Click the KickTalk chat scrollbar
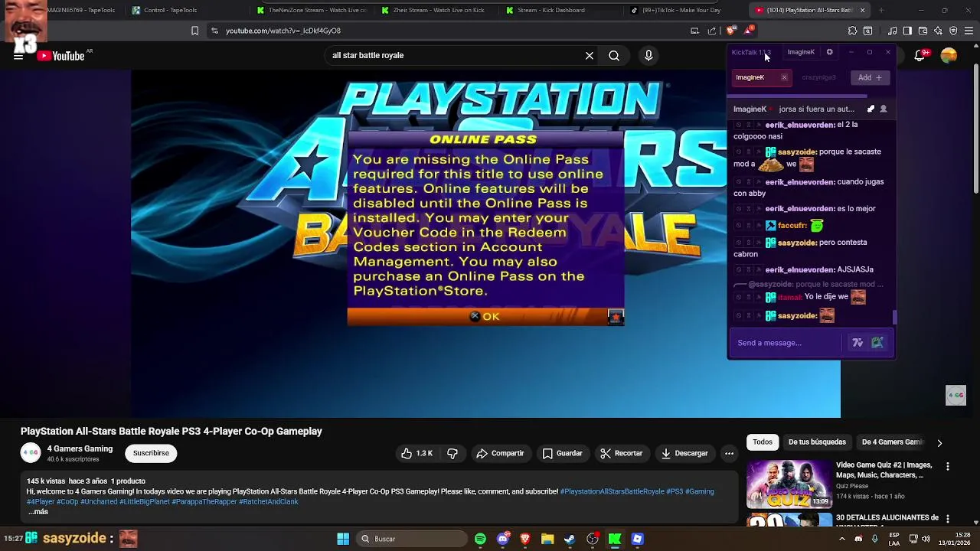 pos(894,317)
